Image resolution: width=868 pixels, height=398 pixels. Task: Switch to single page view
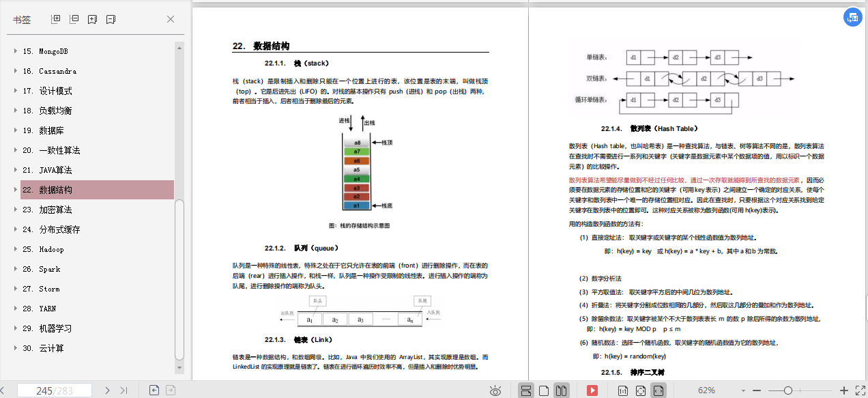tap(544, 390)
